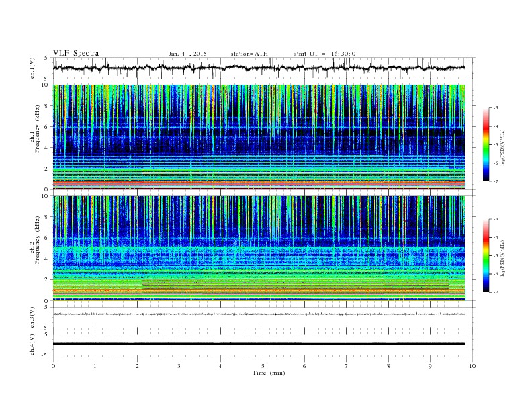Screen dimensions: 532x411
Task: Click the time axis tick label "10"
Action: tap(472, 366)
